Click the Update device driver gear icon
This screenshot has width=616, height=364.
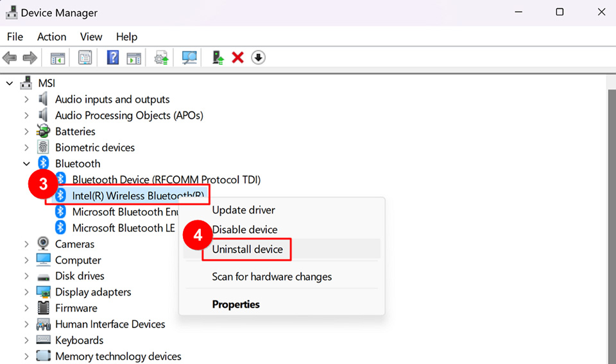pyautogui.click(x=162, y=58)
